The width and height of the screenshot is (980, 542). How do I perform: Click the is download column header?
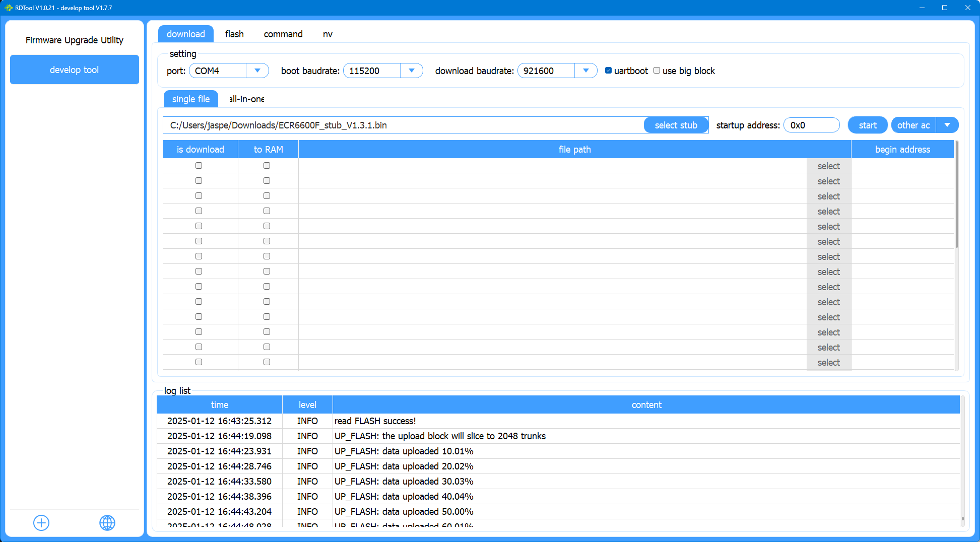(x=201, y=149)
